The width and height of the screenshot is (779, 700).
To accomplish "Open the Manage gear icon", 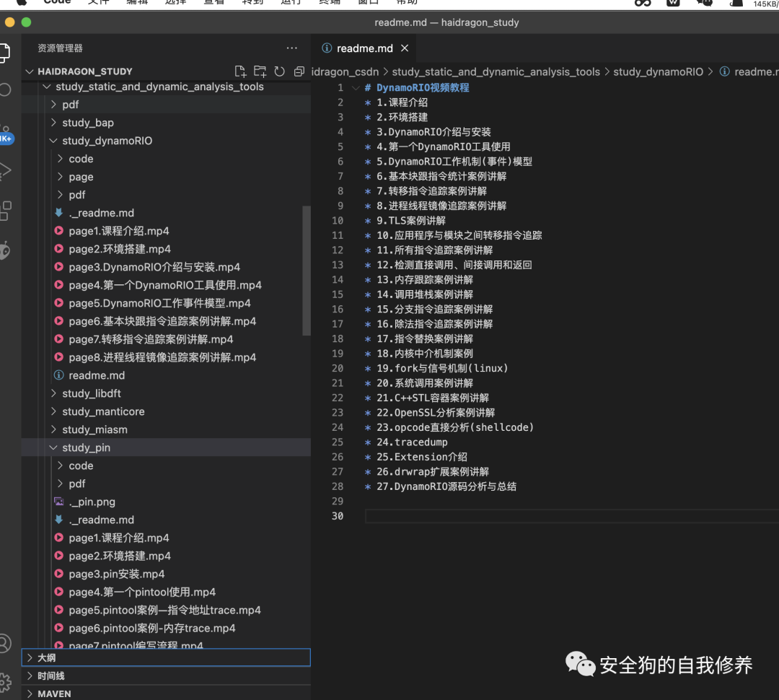I will tap(5, 682).
